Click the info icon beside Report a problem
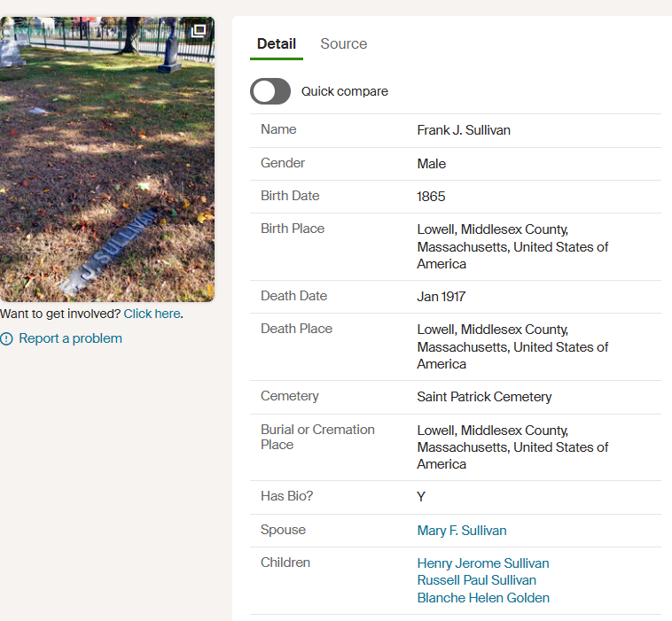 [x=7, y=338]
